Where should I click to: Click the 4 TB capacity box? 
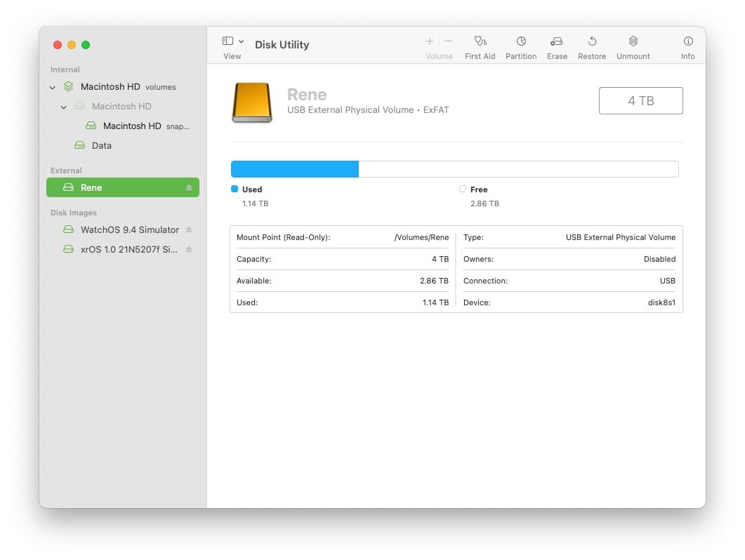click(x=640, y=101)
